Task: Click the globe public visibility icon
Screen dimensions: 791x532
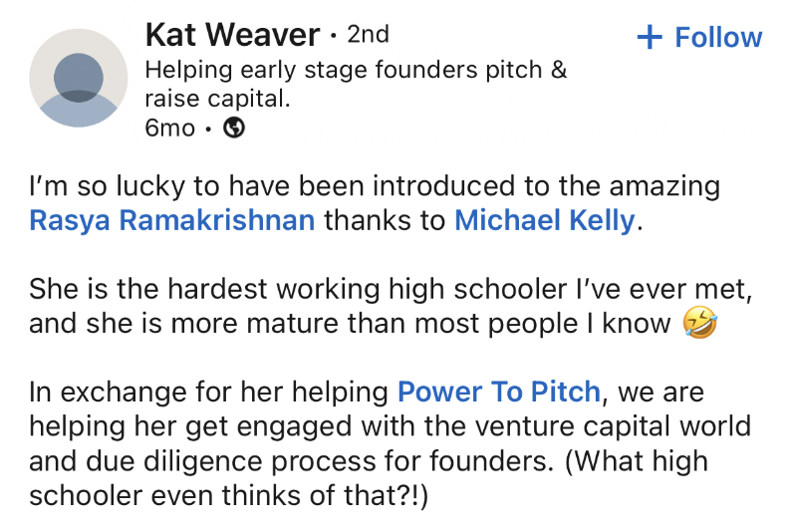Action: coord(234,128)
